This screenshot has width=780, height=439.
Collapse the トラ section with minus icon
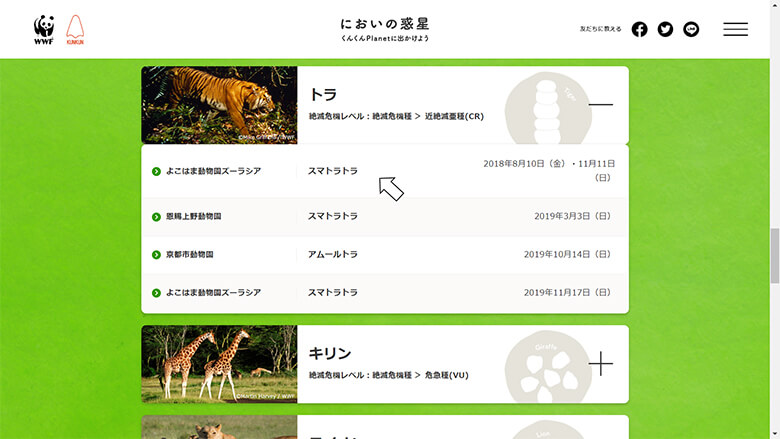pyautogui.click(x=600, y=104)
